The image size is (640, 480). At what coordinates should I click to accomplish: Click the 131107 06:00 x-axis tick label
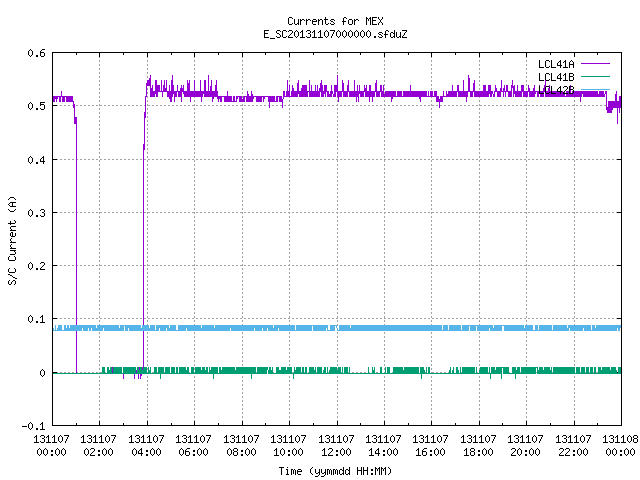[x=193, y=445]
